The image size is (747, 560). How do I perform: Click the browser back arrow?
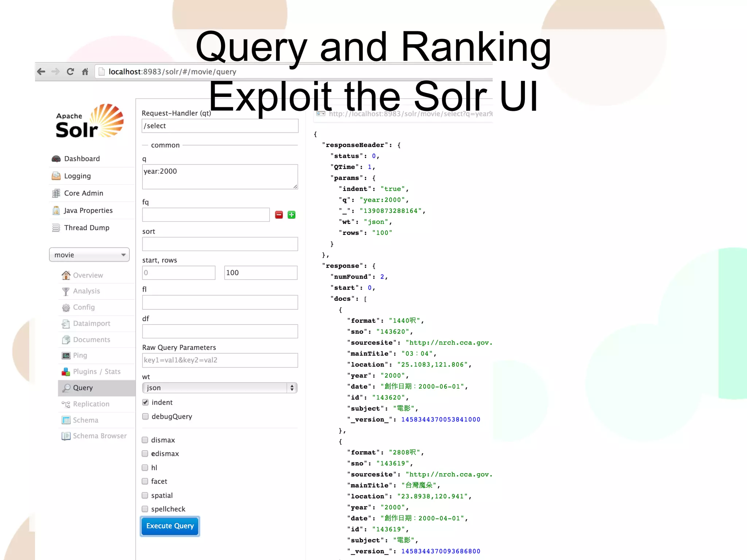[41, 71]
